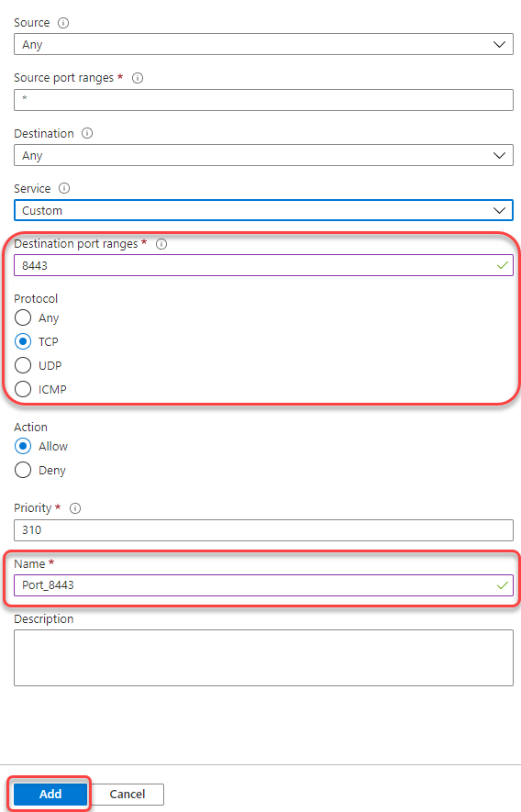The height and width of the screenshot is (812, 521).
Task: Expand the Destination dropdown
Action: pyautogui.click(x=263, y=155)
